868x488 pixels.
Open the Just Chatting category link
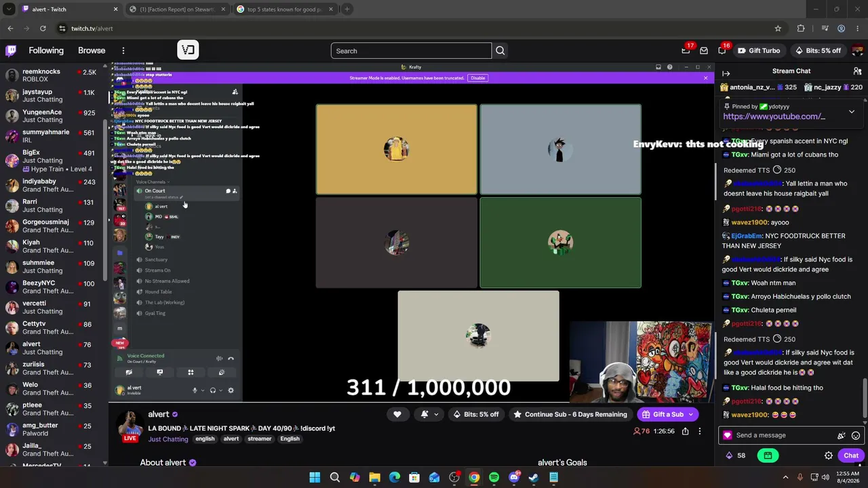(168, 439)
